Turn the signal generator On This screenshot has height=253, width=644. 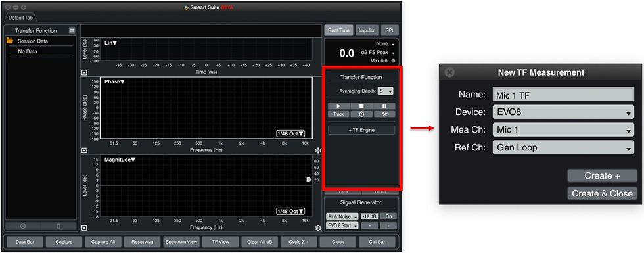click(x=388, y=216)
